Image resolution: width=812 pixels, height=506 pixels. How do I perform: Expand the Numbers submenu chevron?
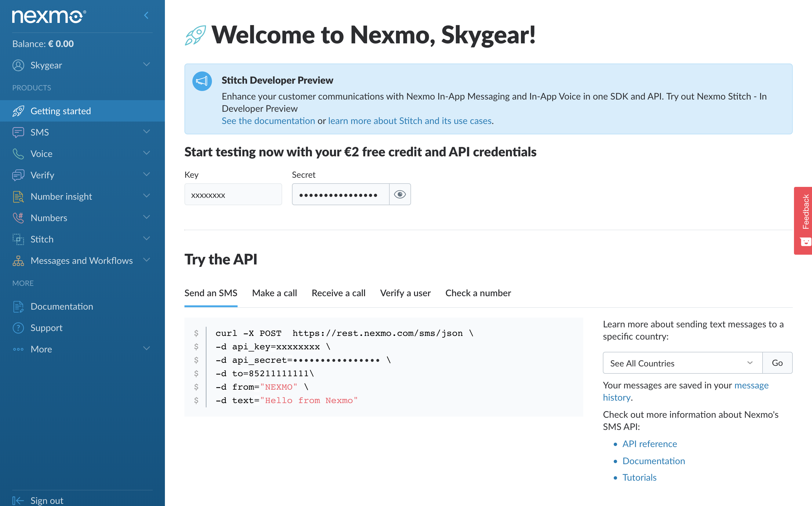(x=147, y=217)
